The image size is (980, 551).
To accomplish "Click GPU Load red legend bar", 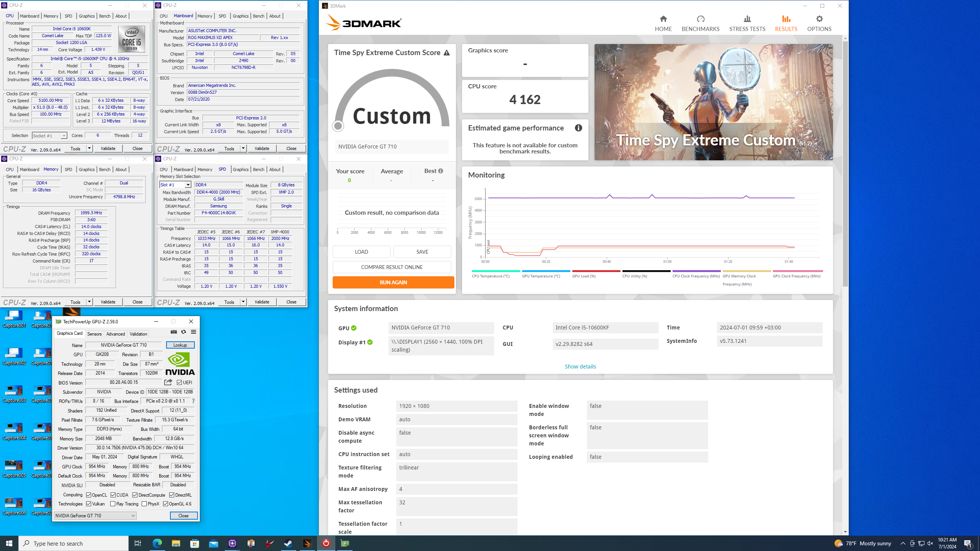I will pos(596,271).
